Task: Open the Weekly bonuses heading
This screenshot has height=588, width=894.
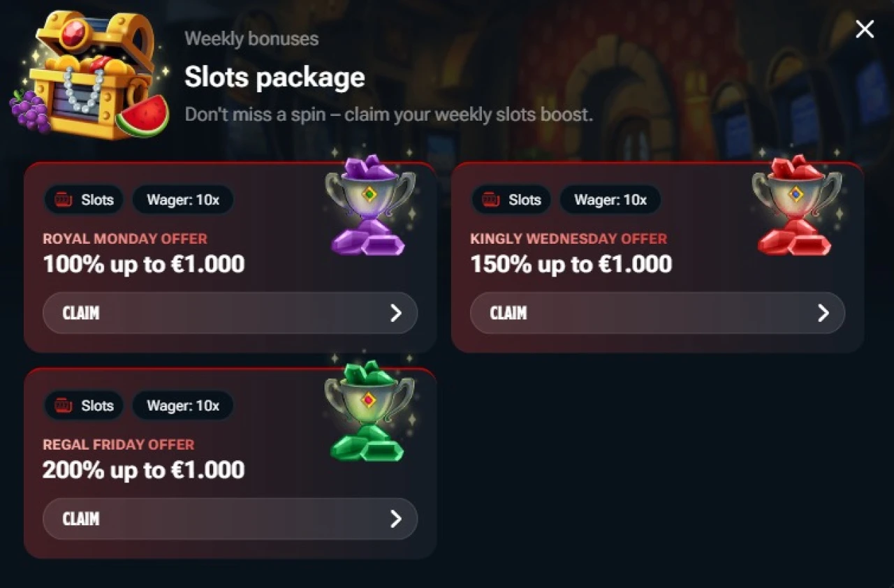Action: [x=251, y=38]
